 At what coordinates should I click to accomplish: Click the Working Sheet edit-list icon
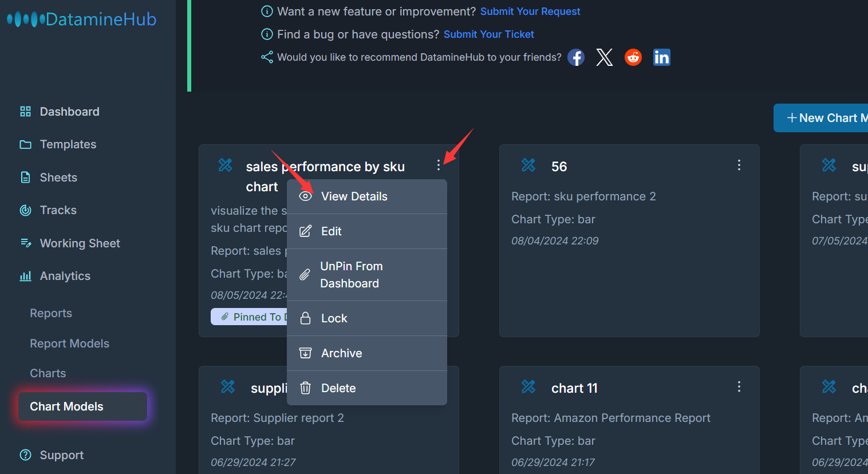(25, 243)
